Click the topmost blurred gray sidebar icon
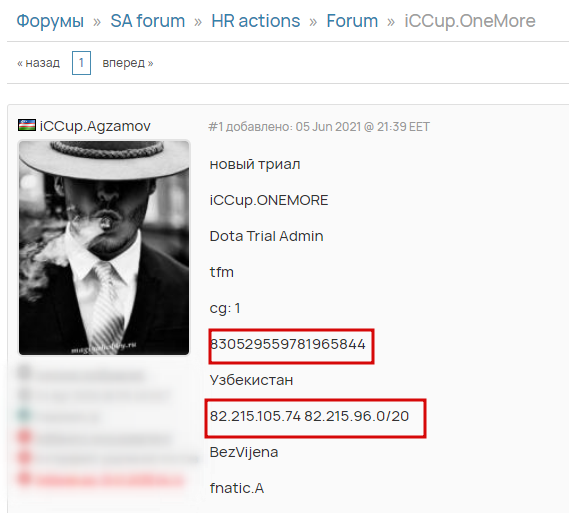Image resolution: width=569 pixels, height=513 pixels. coord(24,373)
